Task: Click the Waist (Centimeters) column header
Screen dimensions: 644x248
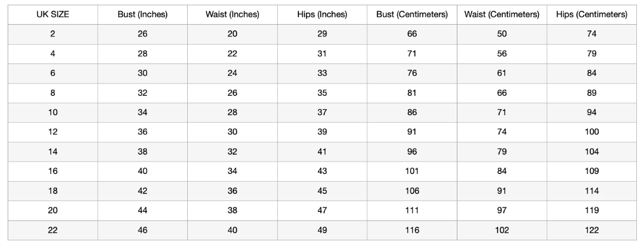Action: (x=502, y=15)
